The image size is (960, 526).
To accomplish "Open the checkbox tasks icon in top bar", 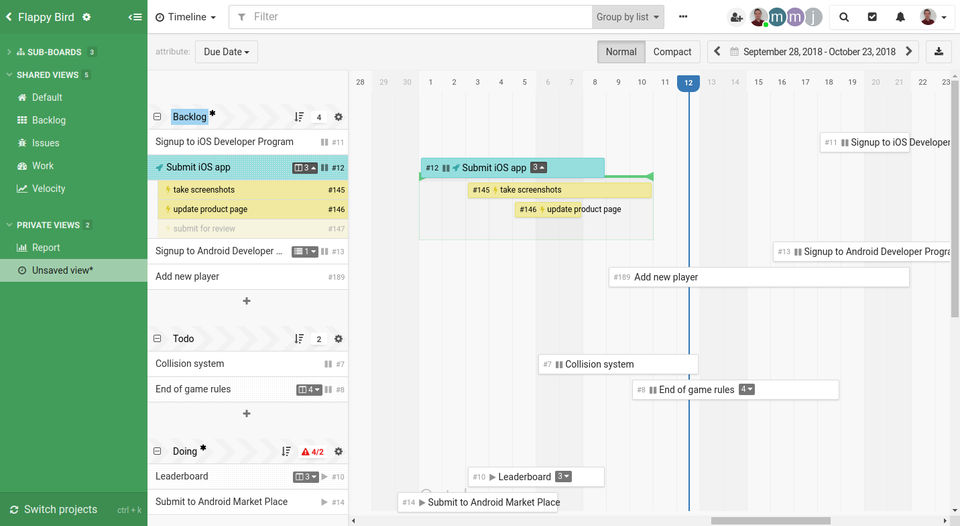I will [872, 17].
